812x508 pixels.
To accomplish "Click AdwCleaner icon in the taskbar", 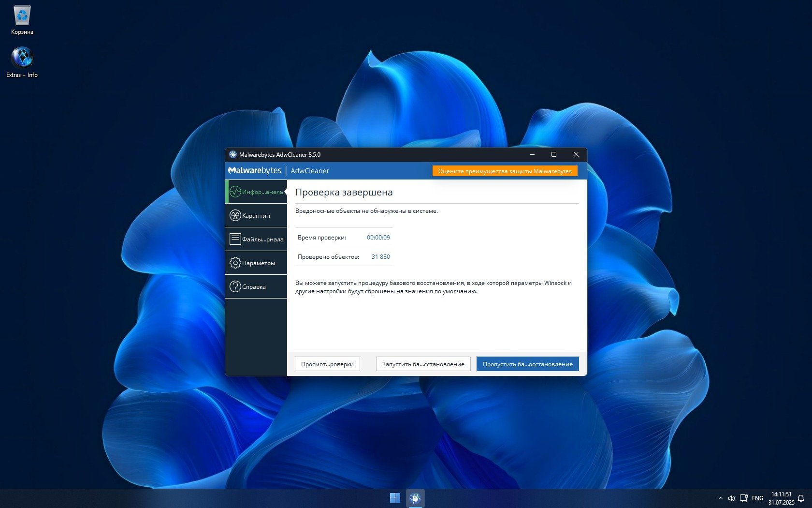I will pyautogui.click(x=415, y=498).
